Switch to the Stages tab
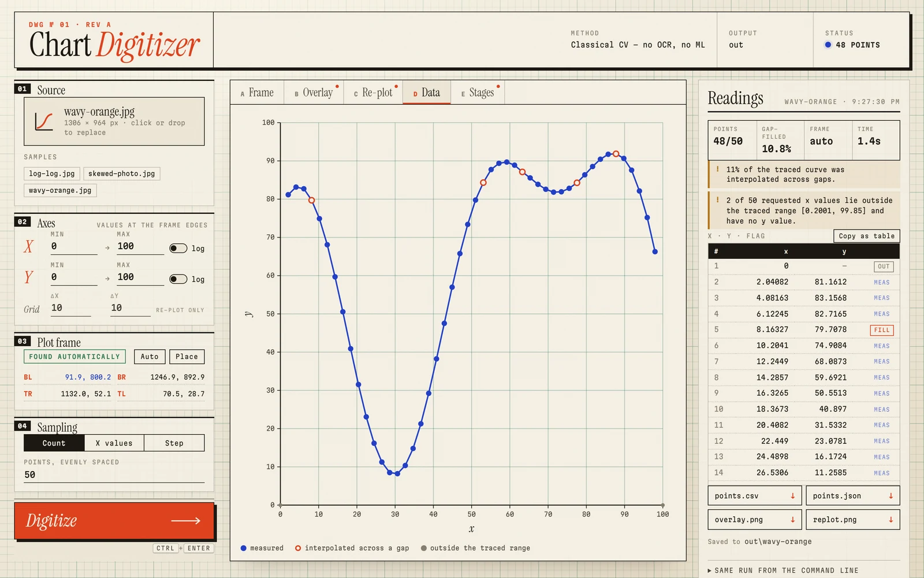This screenshot has width=924, height=578. [x=478, y=92]
